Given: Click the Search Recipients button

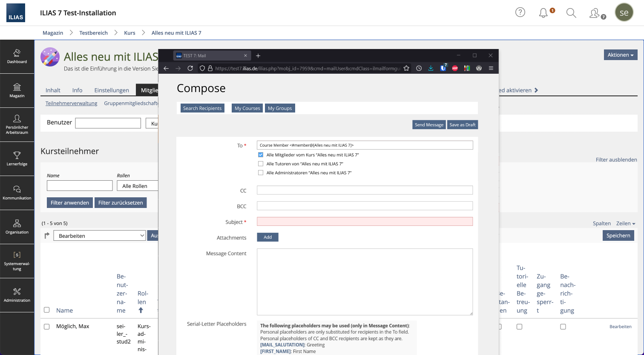Looking at the screenshot, I should pyautogui.click(x=202, y=108).
